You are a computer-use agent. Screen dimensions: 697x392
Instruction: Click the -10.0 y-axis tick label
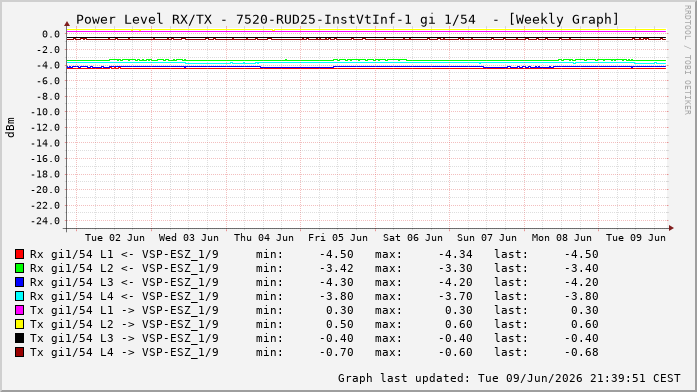(45, 112)
